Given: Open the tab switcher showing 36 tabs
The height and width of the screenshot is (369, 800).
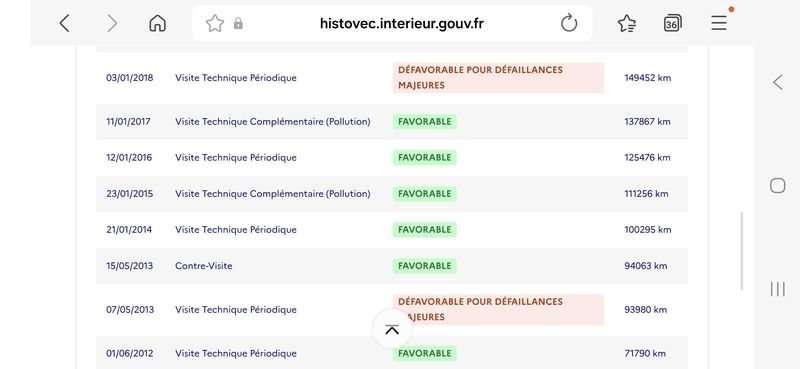Looking at the screenshot, I should [672, 23].
